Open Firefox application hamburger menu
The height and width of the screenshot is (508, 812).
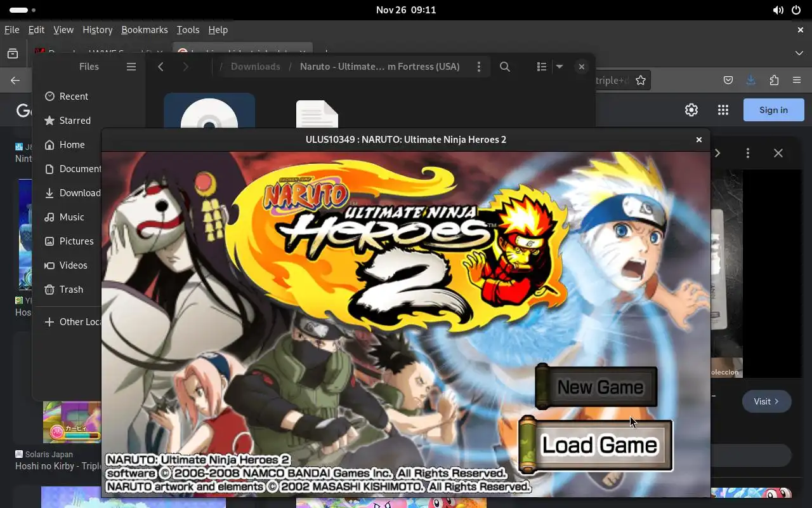797,80
